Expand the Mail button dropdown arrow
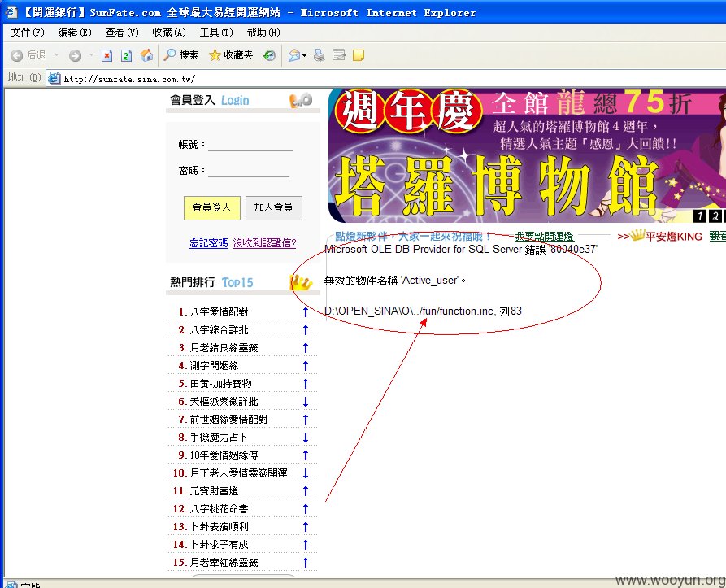This screenshot has height=588, width=726. pos(304,56)
